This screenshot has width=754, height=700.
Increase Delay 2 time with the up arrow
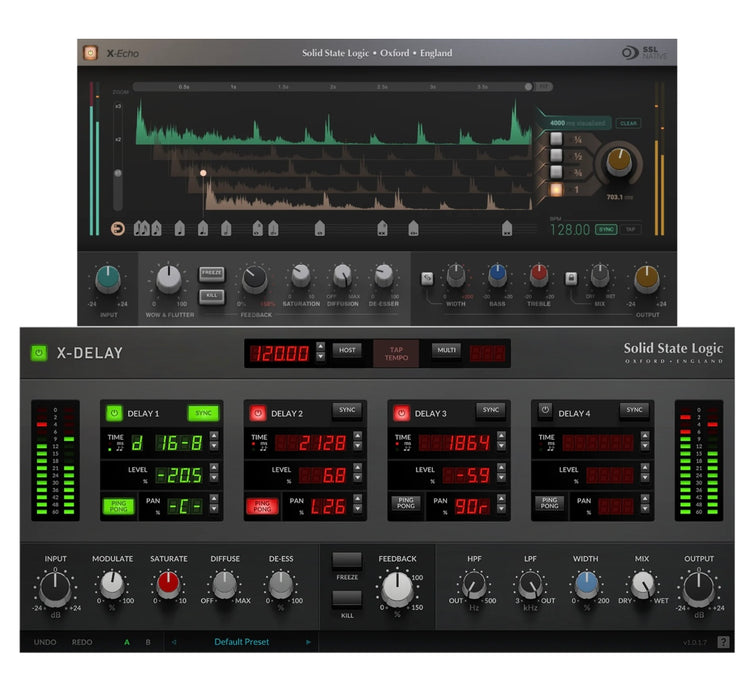(357, 436)
